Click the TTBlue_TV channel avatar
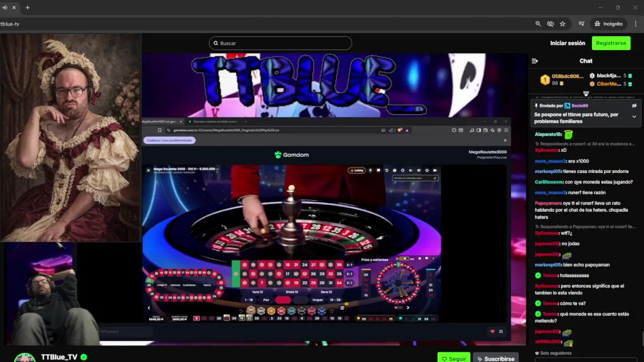The image size is (644, 362). pos(25,357)
